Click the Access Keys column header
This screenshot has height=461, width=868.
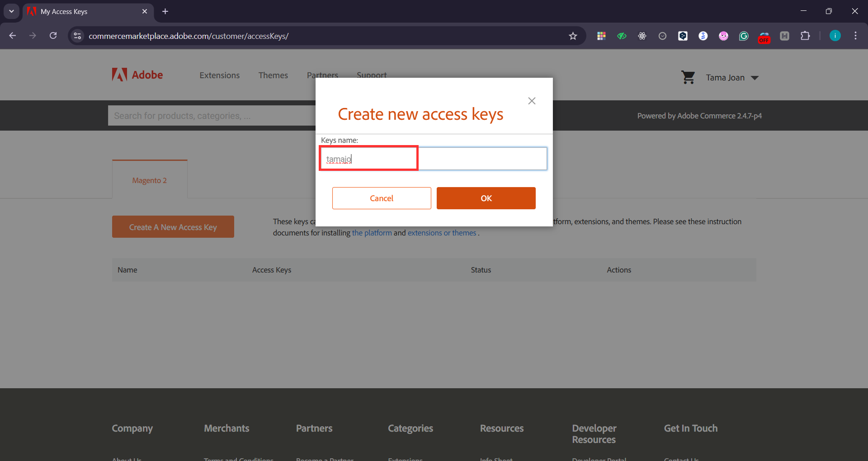[272, 270]
